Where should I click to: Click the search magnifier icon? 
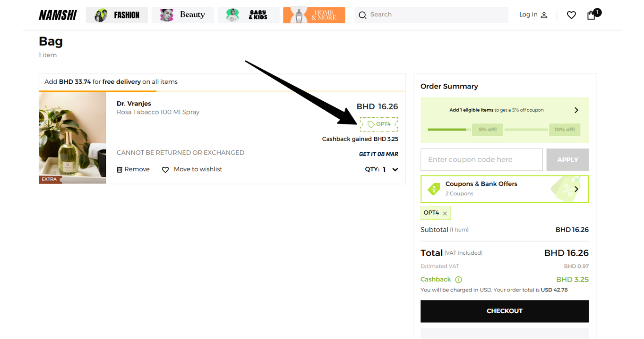click(x=362, y=15)
